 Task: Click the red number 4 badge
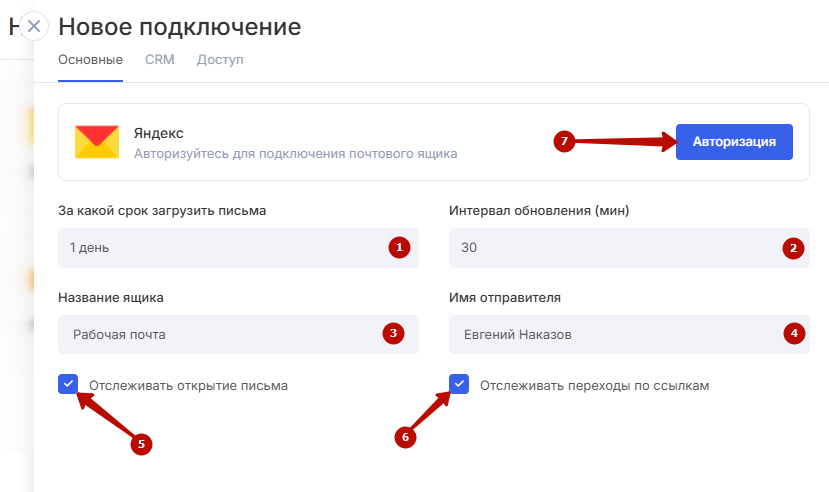coord(794,334)
